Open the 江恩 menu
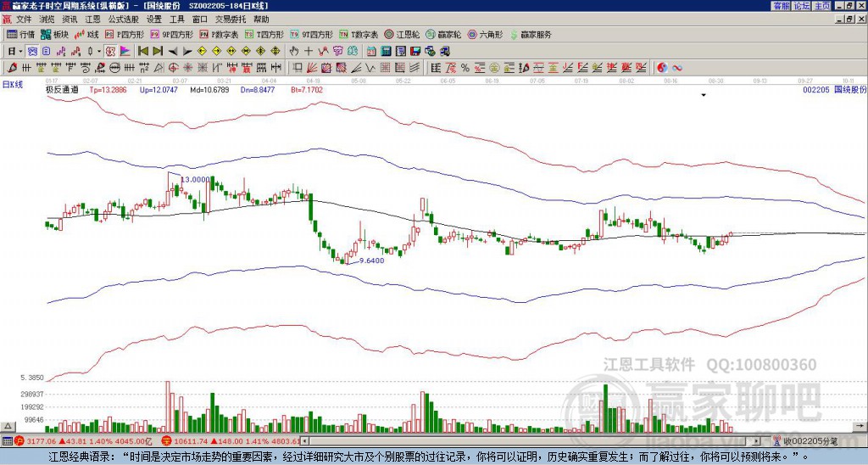Image resolution: width=868 pixels, height=465 pixels. point(92,20)
